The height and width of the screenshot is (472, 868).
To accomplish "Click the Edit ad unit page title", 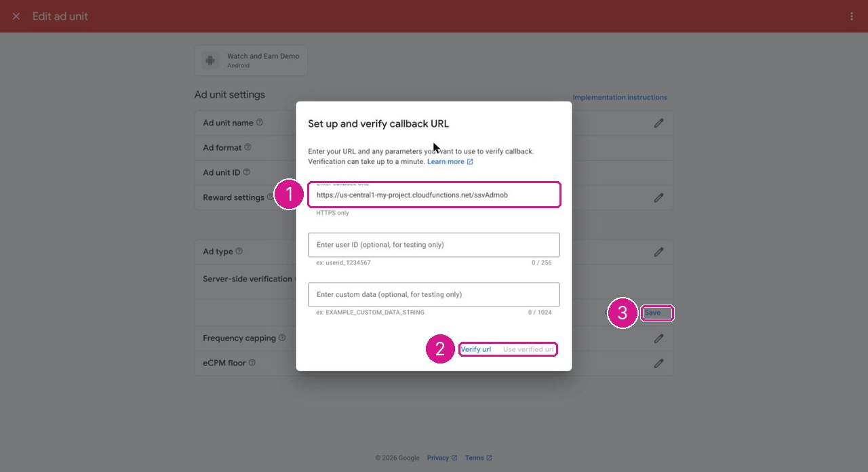I will click(x=60, y=16).
